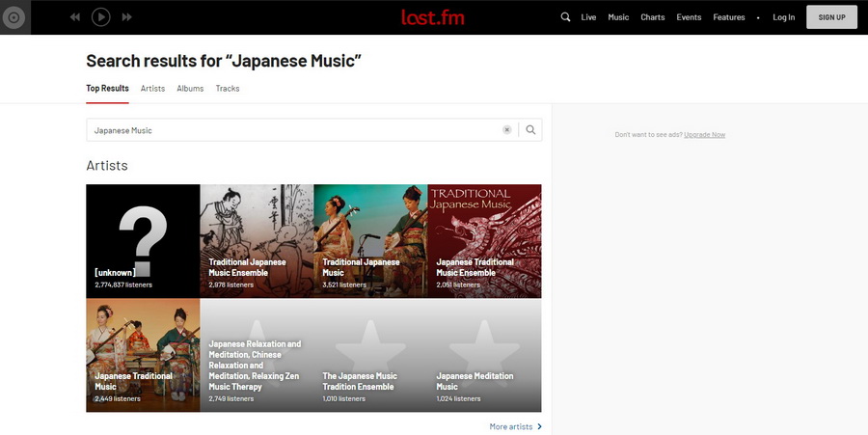The image size is (868, 435).
Task: Follow the Upgrade Now link
Action: (x=705, y=135)
